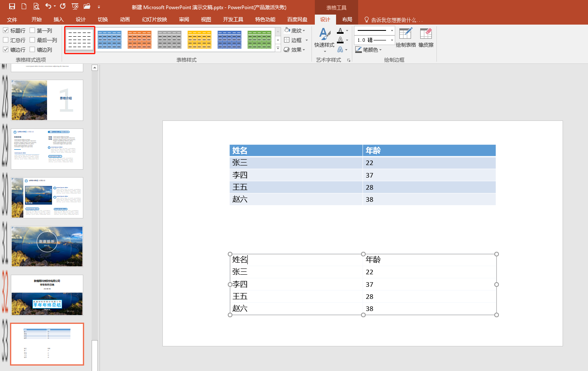Redo the last action
The height and width of the screenshot is (371, 588).
pyautogui.click(x=62, y=6)
